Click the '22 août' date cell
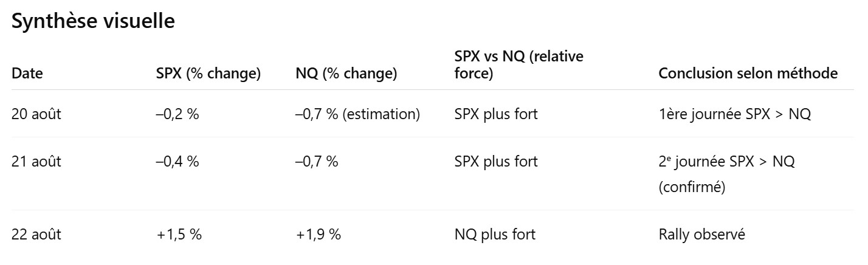The image size is (868, 265). [36, 234]
